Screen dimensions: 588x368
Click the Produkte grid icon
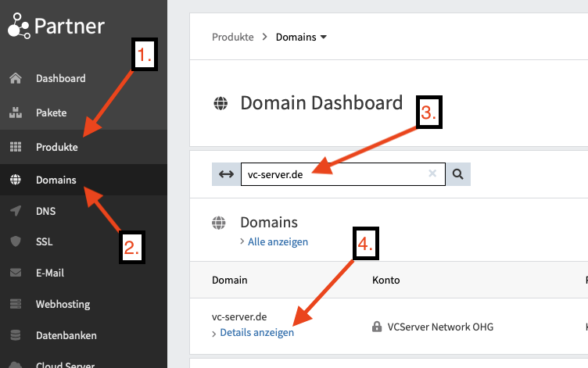pyautogui.click(x=14, y=147)
